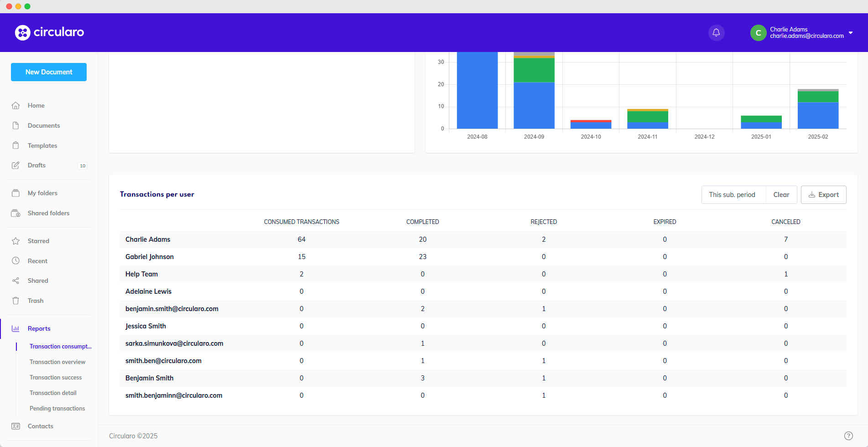Open Transaction overview report
The image size is (868, 447).
pyautogui.click(x=57, y=362)
